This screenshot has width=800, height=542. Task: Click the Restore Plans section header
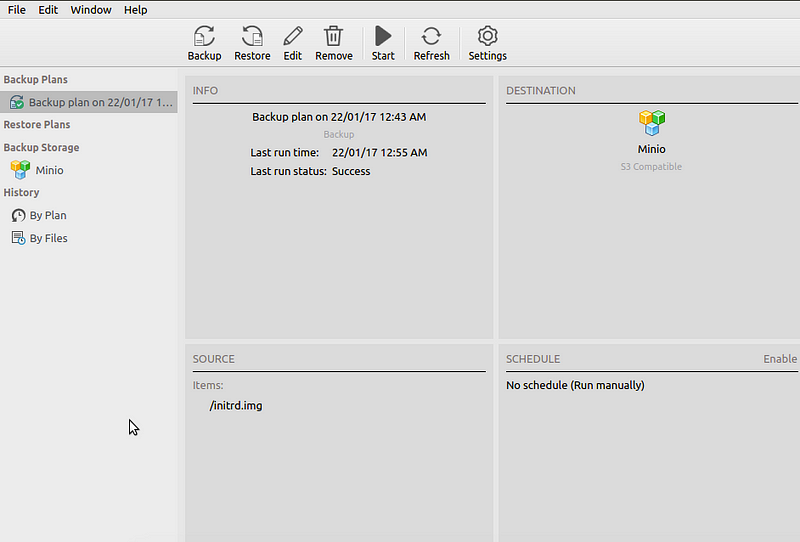[37, 125]
